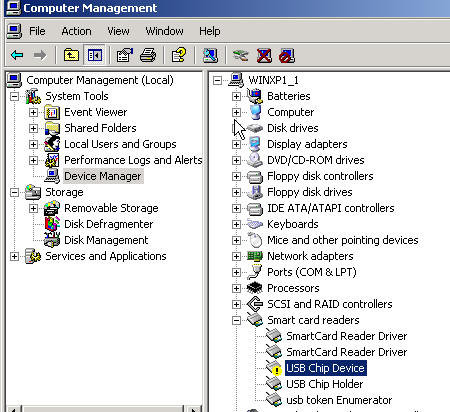Select the first SmartCard Reader Driver
The image size is (450, 412).
[x=347, y=336]
